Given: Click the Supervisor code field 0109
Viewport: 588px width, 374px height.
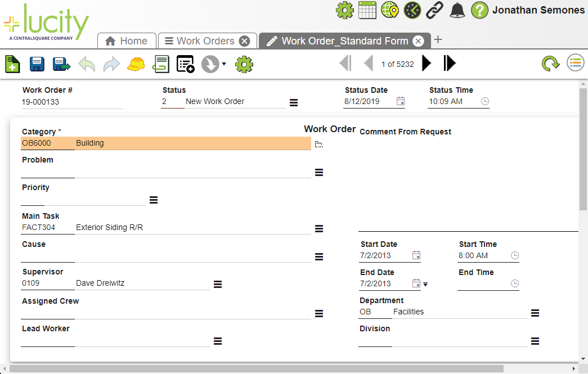Looking at the screenshot, I should (x=48, y=283).
